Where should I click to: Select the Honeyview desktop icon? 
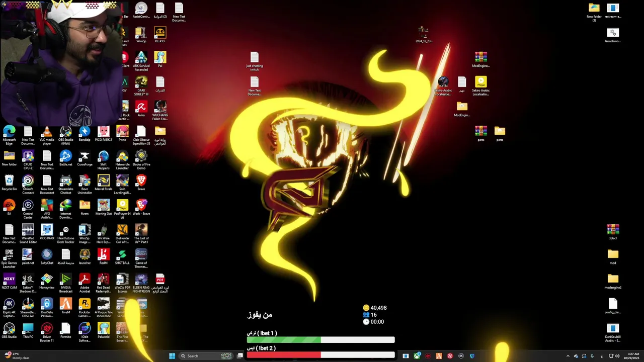(47, 282)
